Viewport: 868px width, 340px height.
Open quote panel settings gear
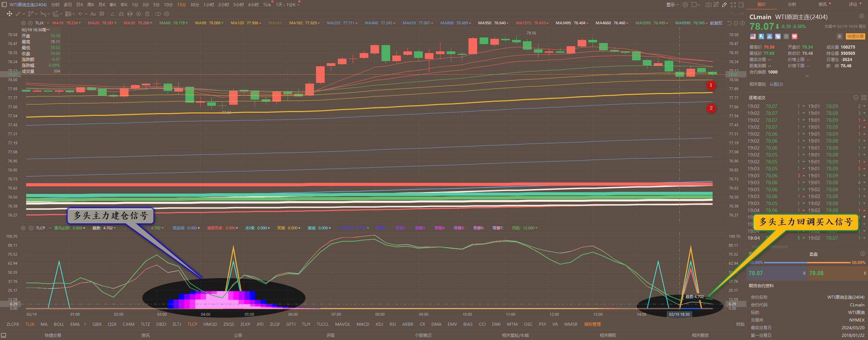861,16
